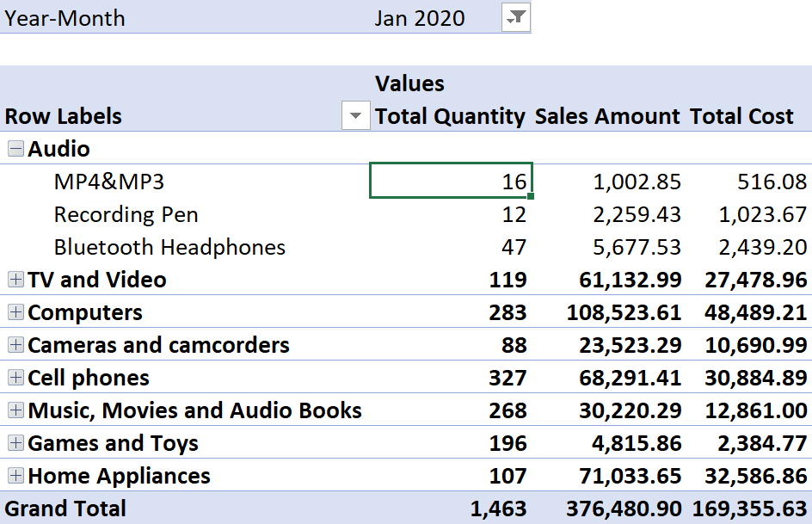Image resolution: width=812 pixels, height=524 pixels.
Task: Select the Total Quantity column header
Action: (x=450, y=116)
